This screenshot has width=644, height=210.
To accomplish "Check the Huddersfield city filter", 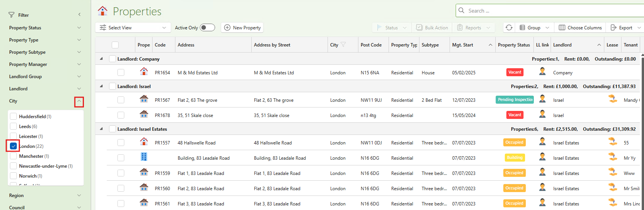I will point(13,116).
